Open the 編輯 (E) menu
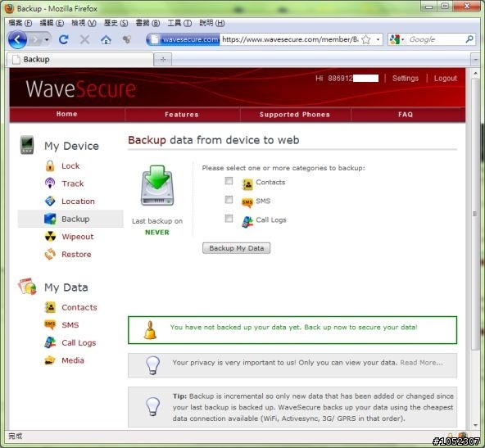485x448 pixels. click(52, 23)
